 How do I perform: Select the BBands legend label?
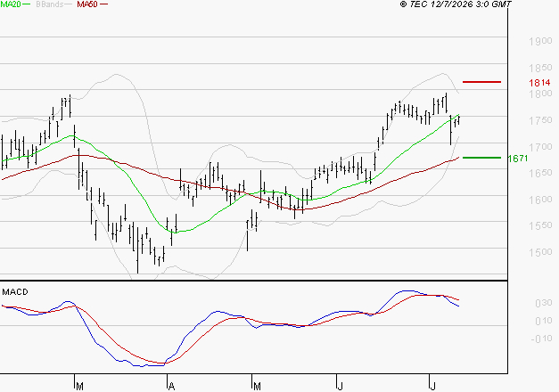coord(50,4)
